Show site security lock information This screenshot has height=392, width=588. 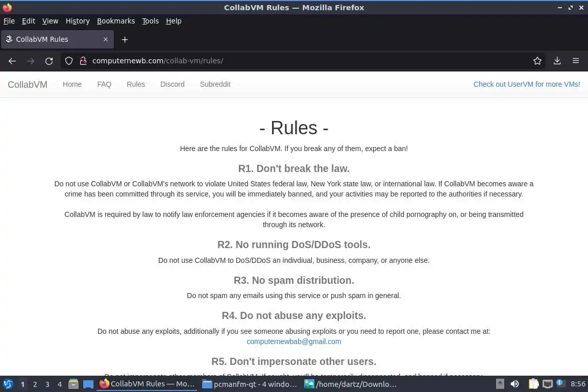point(83,61)
